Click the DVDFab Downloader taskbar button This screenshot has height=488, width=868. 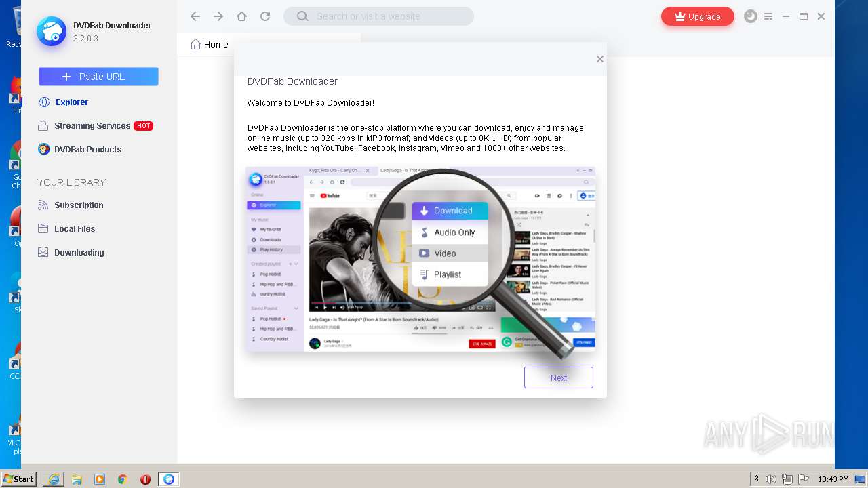pyautogui.click(x=169, y=479)
